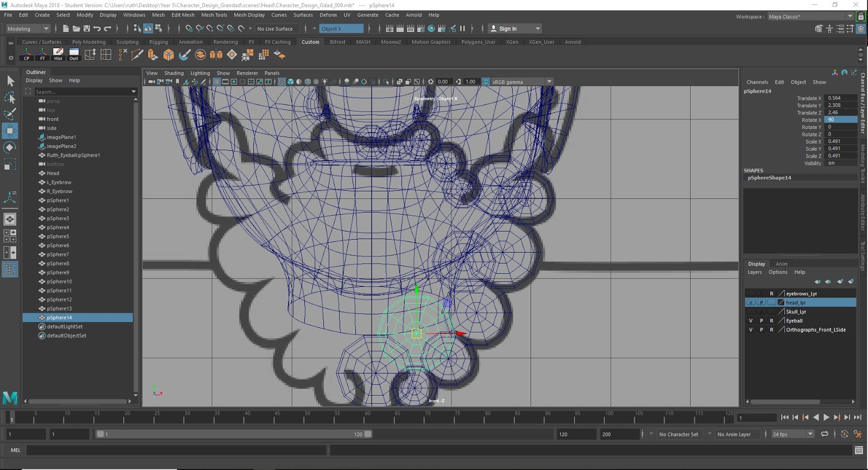Click the save scene icon
Image resolution: width=868 pixels, height=470 pixels.
(87, 29)
